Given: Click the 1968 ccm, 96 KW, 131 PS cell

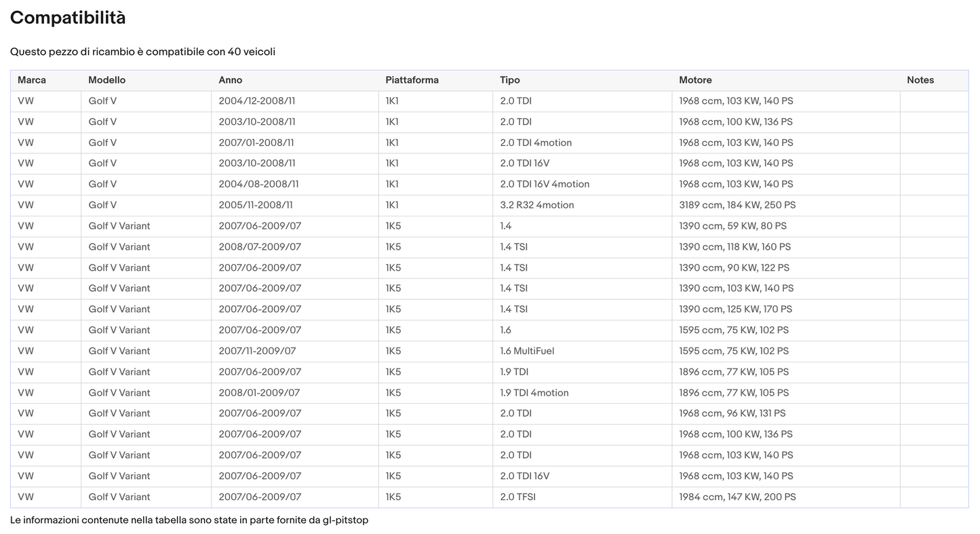Looking at the screenshot, I should click(x=732, y=413).
